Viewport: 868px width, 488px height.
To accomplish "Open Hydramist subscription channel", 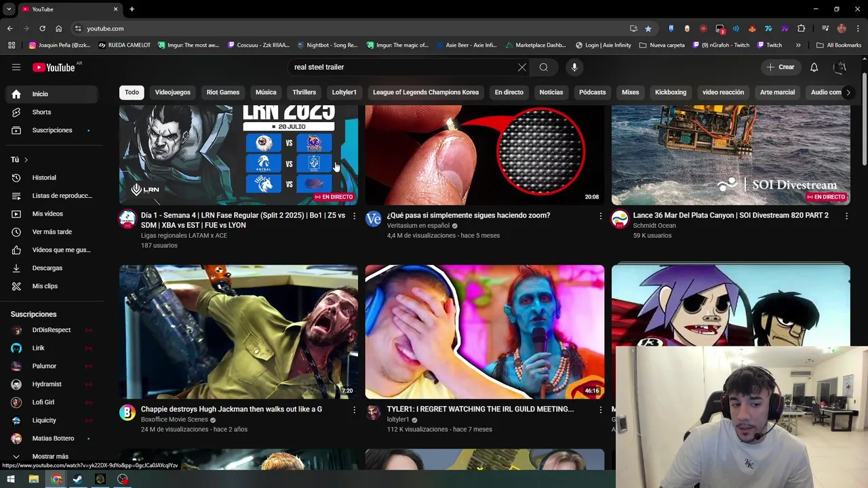I will pyautogui.click(x=51, y=384).
